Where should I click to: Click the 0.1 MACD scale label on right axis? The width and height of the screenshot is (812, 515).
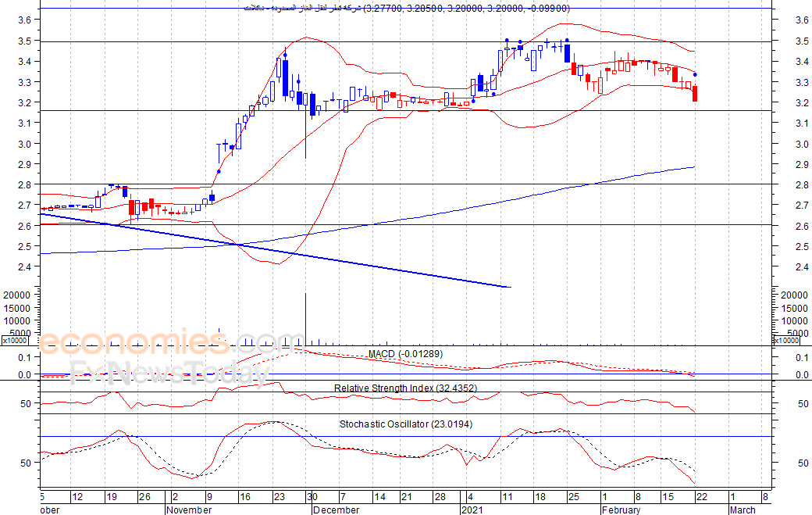[x=802, y=357]
